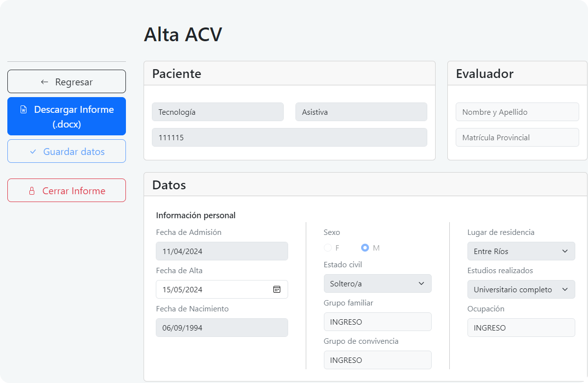Viewport: 588px width, 383px height.
Task: Click the padlock icon on Cerrar Informe
Action: click(32, 191)
